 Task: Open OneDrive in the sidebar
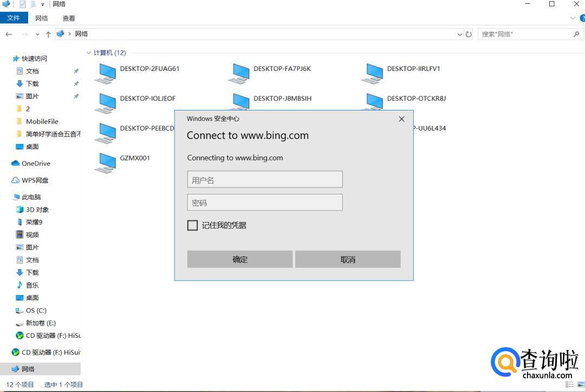pos(35,164)
